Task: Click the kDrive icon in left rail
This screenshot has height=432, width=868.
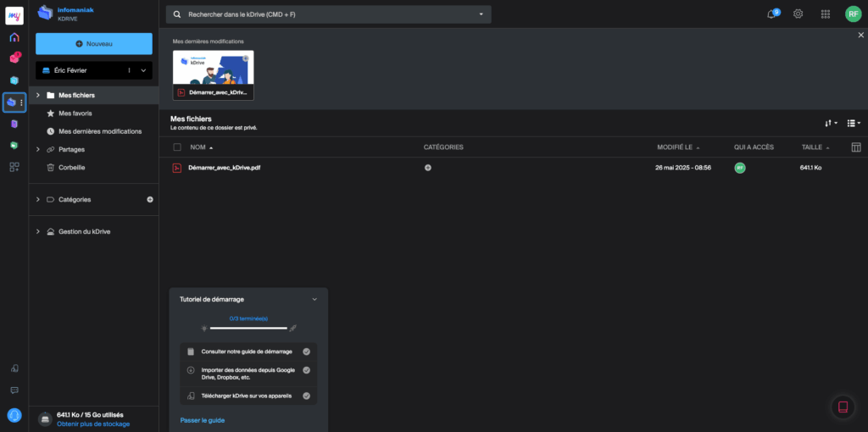Action: (12, 102)
